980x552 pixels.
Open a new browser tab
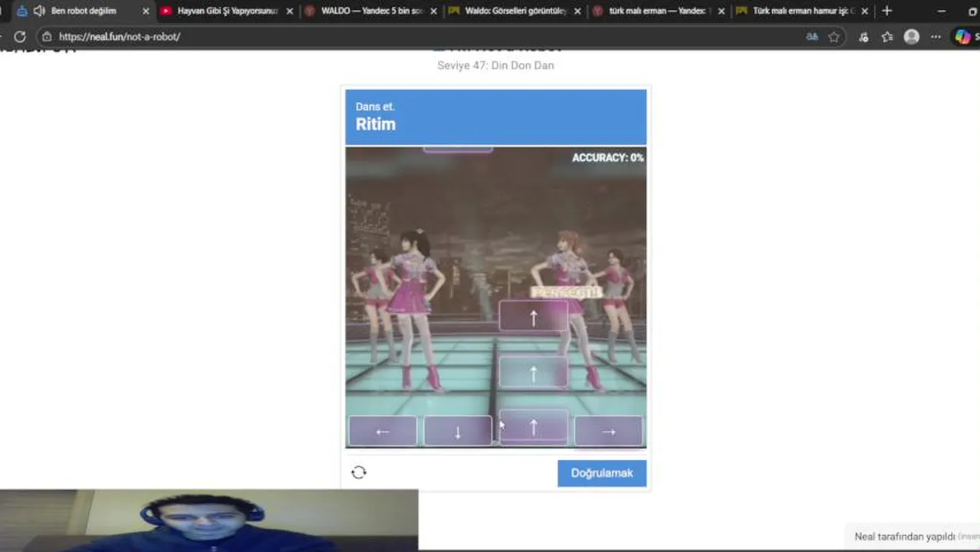click(886, 11)
